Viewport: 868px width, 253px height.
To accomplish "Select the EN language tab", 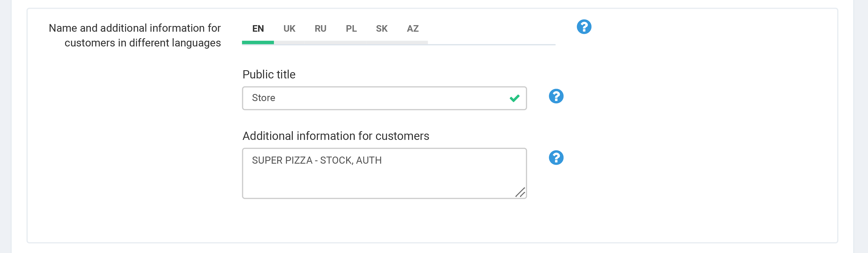I will 258,29.
